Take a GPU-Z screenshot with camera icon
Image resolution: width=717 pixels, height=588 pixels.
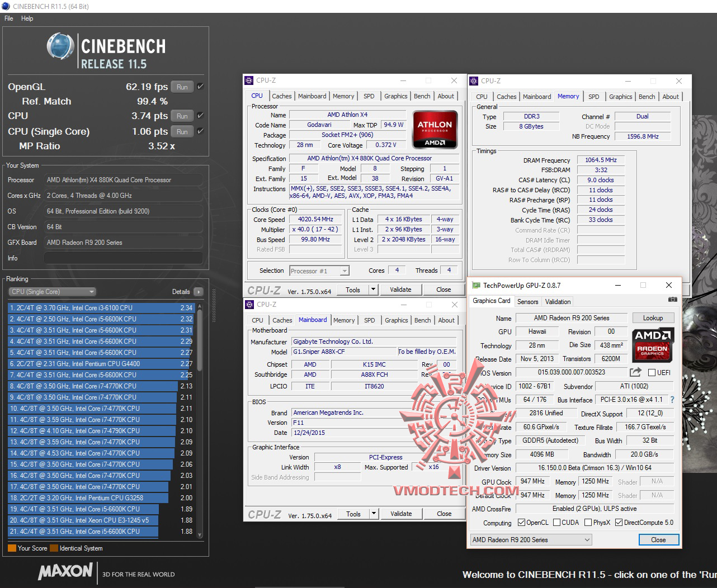tap(672, 300)
